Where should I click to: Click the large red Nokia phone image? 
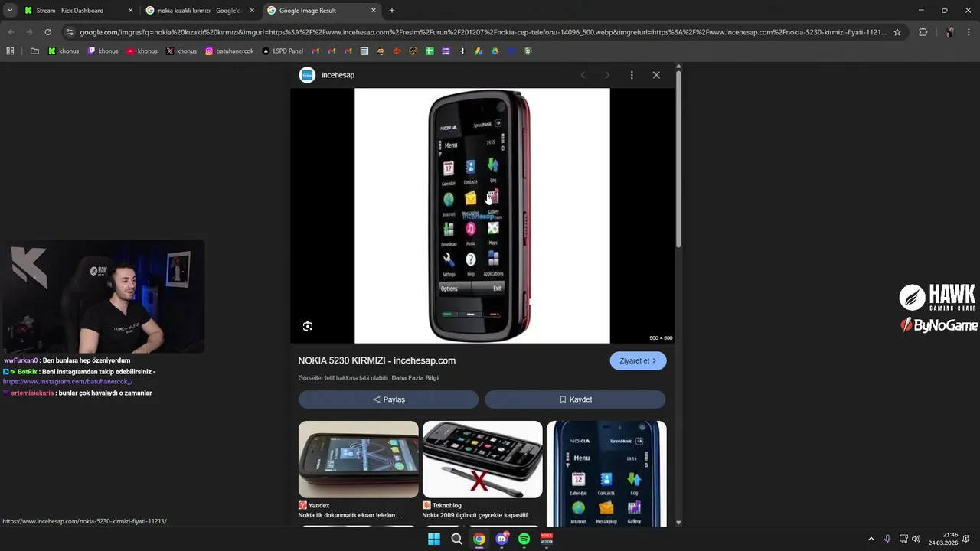pos(482,216)
